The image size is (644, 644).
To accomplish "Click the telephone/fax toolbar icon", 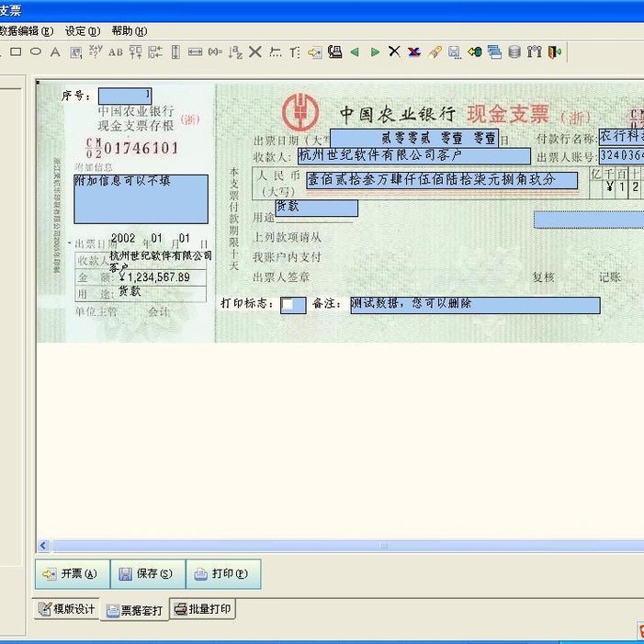I will click(x=334, y=51).
